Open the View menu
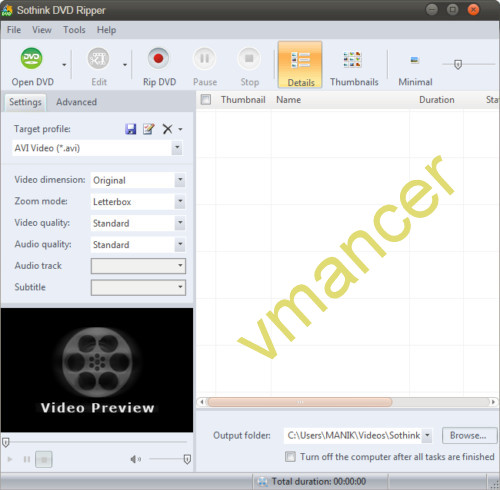This screenshot has height=490, width=500. 42,30
